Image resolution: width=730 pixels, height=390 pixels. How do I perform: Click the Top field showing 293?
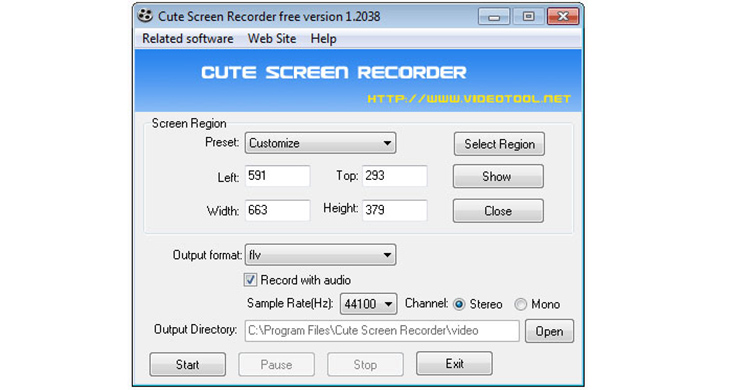coord(395,176)
